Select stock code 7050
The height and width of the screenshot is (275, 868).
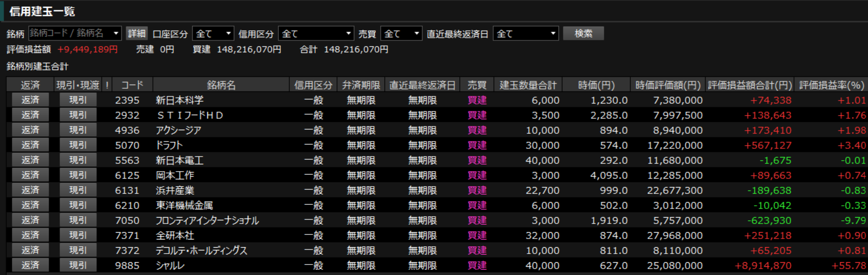127,220
